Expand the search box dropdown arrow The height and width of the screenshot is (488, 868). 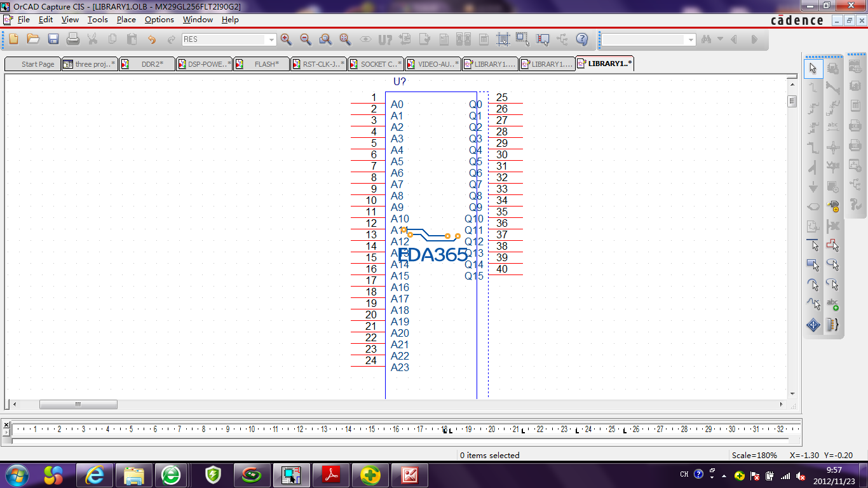point(691,39)
